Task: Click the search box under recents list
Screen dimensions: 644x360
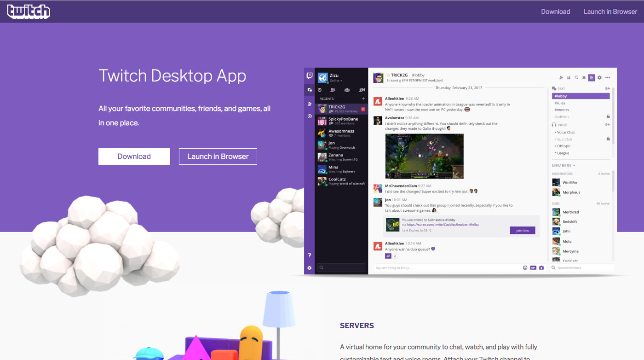Action: [x=341, y=267]
